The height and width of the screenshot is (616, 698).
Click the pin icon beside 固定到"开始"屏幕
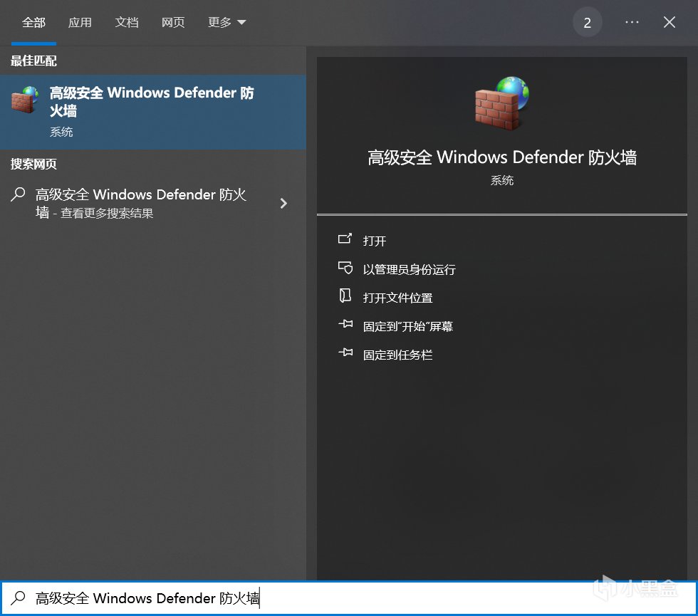coord(345,324)
